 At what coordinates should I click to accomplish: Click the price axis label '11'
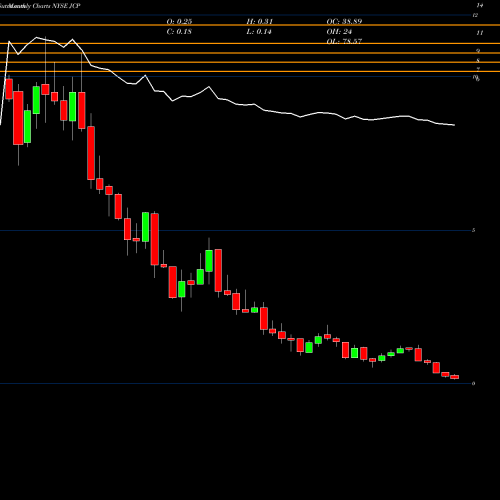(x=480, y=33)
